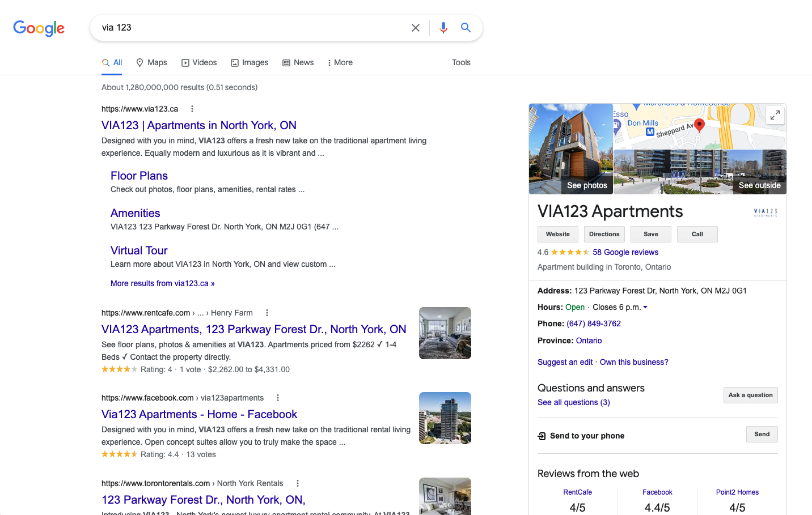Open See outside street view image
Viewport: 812px width, 515px height.
click(700, 172)
